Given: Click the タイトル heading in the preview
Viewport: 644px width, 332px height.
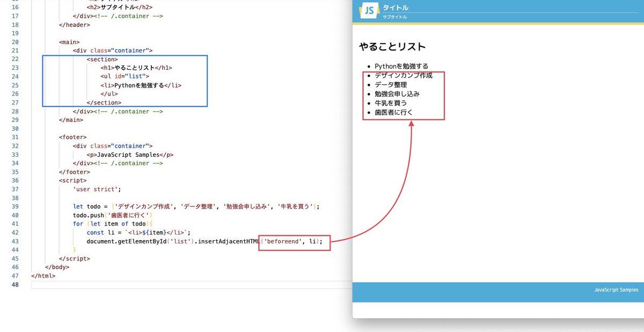Looking at the screenshot, I should tap(396, 8).
